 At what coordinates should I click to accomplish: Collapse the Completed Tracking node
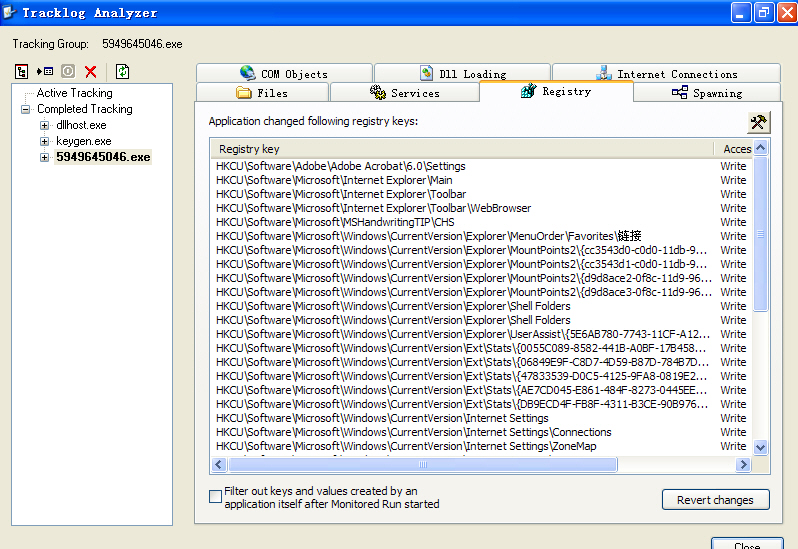(x=25, y=109)
